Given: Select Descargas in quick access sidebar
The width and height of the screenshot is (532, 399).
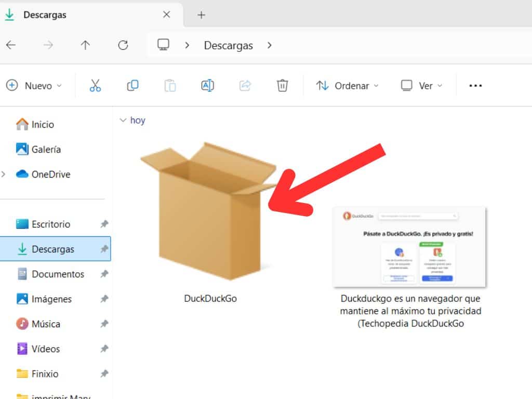Looking at the screenshot, I should click(55, 249).
